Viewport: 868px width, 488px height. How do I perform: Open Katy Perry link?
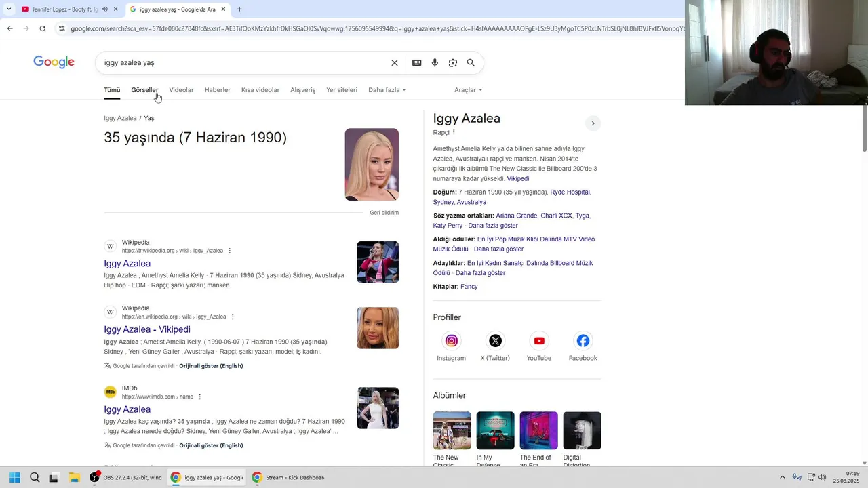click(448, 226)
